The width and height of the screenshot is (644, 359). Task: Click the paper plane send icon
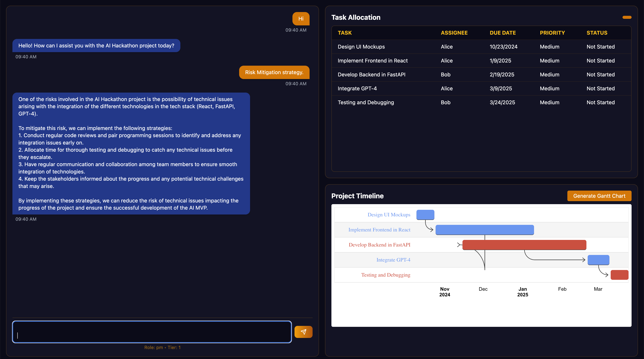pos(303,332)
